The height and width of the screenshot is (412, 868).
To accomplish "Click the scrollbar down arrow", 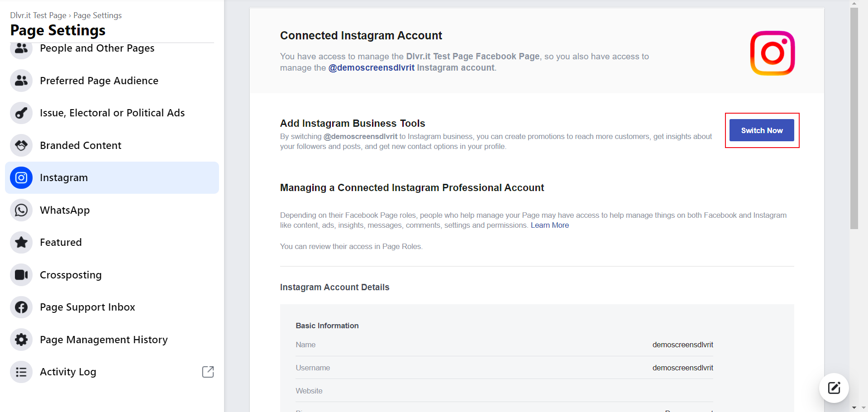I will 854,407.
